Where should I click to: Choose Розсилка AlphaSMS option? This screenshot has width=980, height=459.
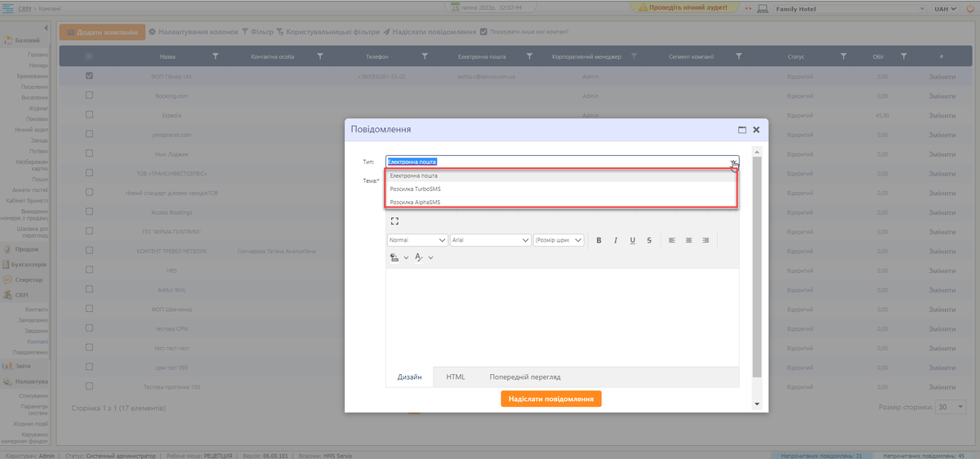tap(415, 202)
